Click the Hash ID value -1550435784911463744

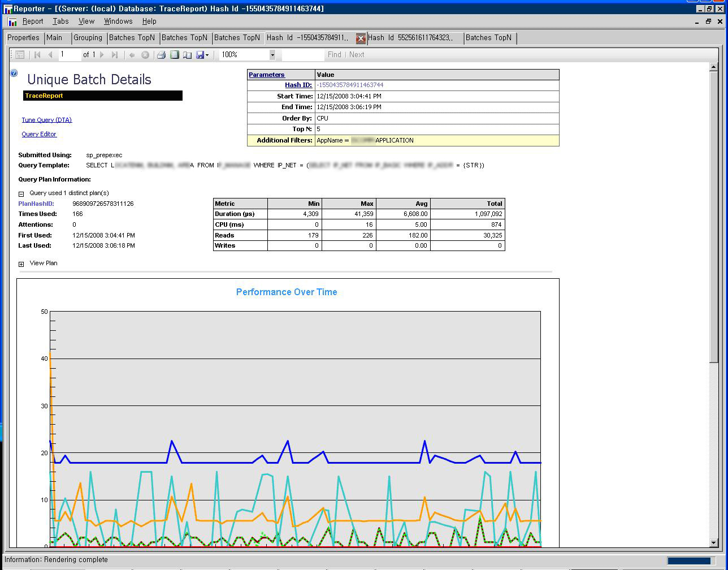click(x=350, y=85)
